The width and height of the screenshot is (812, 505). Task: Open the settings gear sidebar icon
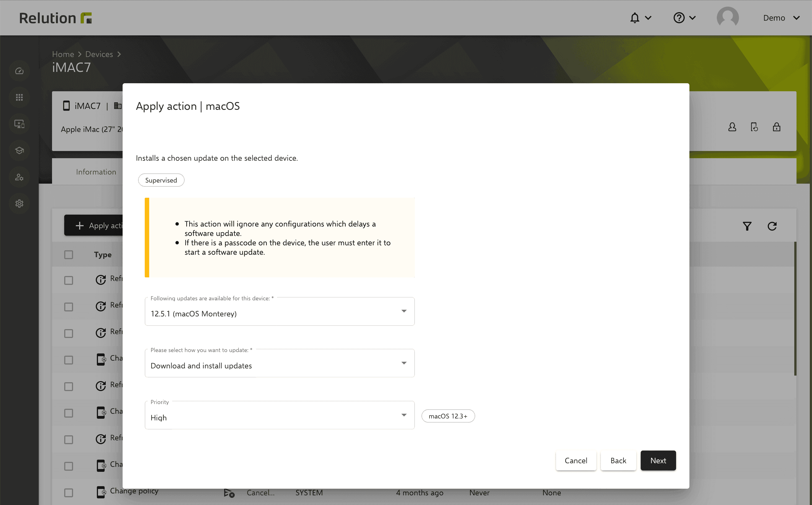19,203
